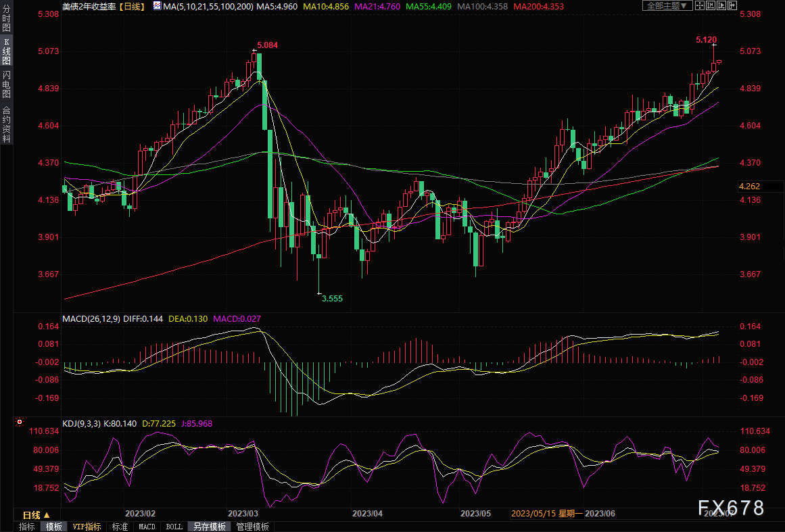Open the VIP指标 tab

pyautogui.click(x=87, y=527)
